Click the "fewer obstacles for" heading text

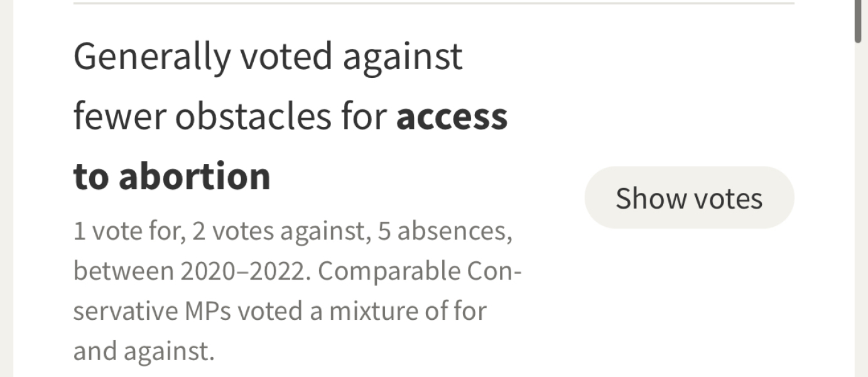pos(229,116)
